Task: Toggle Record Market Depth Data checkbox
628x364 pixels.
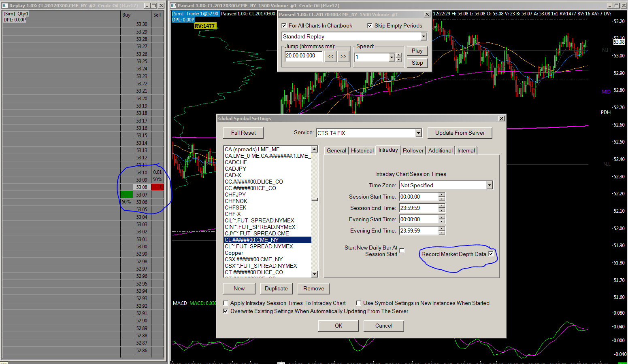Action: [491, 254]
